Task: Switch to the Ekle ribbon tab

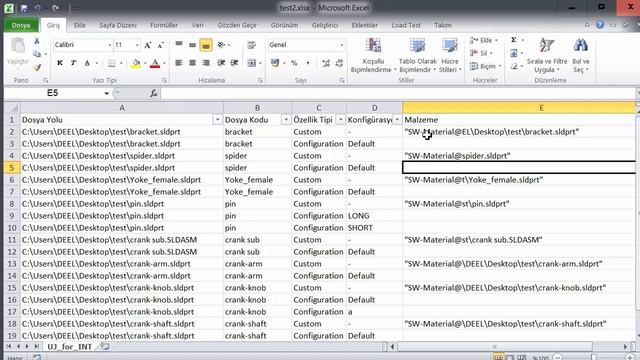Action: point(80,25)
